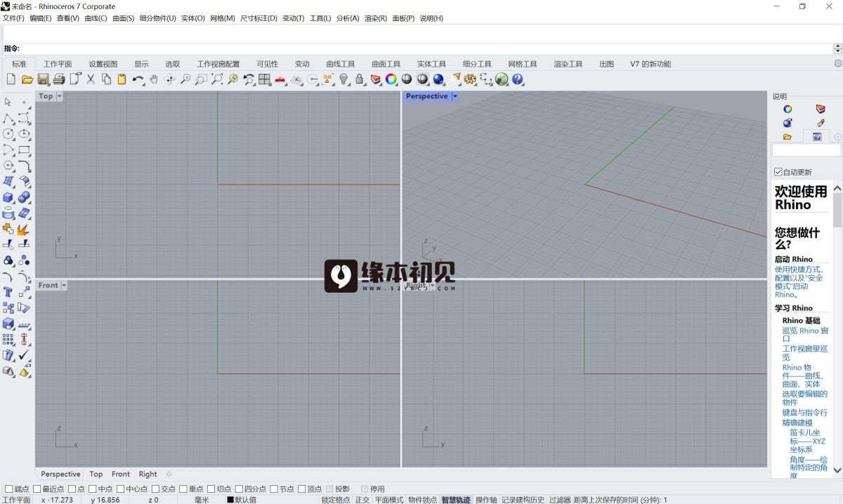Click the Paste clipboard icon in the toolbar
This screenshot has height=504, width=843.
pos(122,79)
